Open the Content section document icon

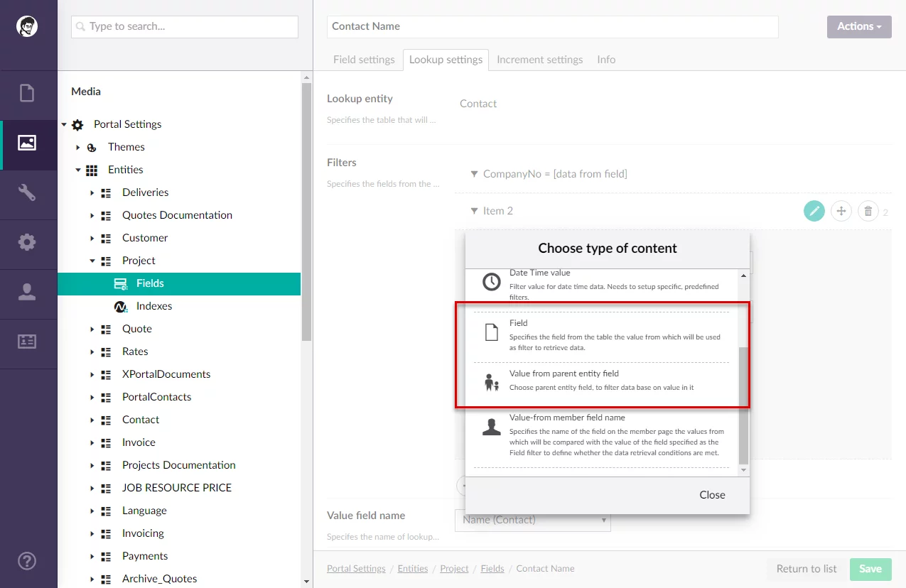pyautogui.click(x=27, y=93)
